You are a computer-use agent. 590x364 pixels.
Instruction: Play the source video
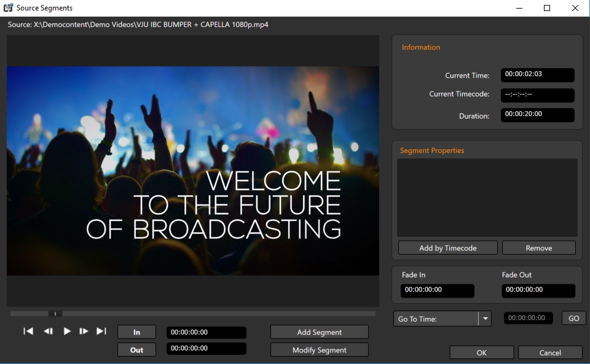67,331
